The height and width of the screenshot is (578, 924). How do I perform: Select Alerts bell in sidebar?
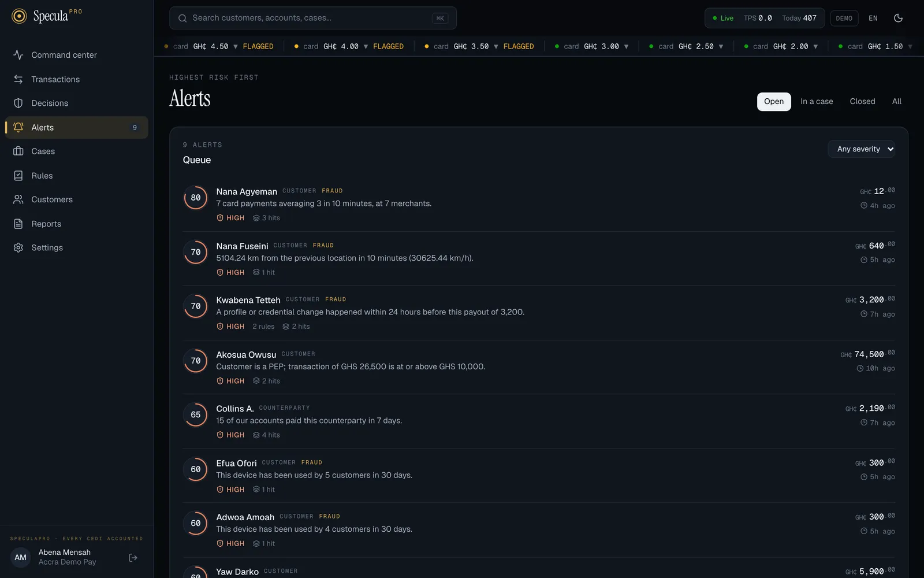(x=18, y=127)
